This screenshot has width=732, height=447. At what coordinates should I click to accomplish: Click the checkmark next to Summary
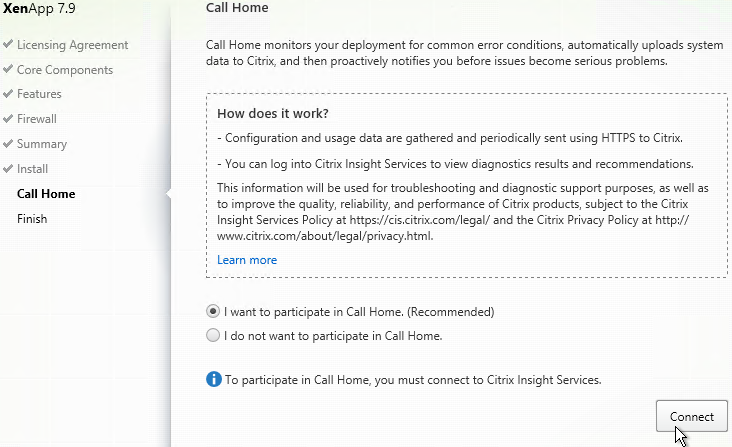pyautogui.click(x=7, y=143)
